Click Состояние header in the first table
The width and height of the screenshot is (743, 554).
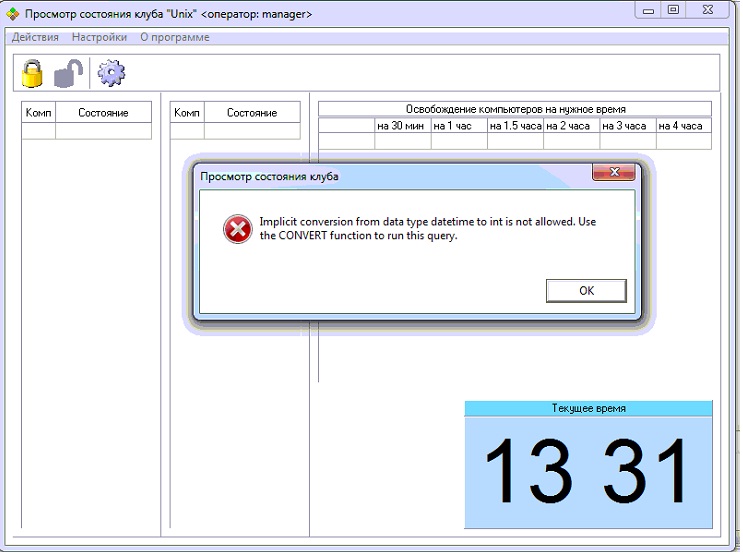[103, 112]
